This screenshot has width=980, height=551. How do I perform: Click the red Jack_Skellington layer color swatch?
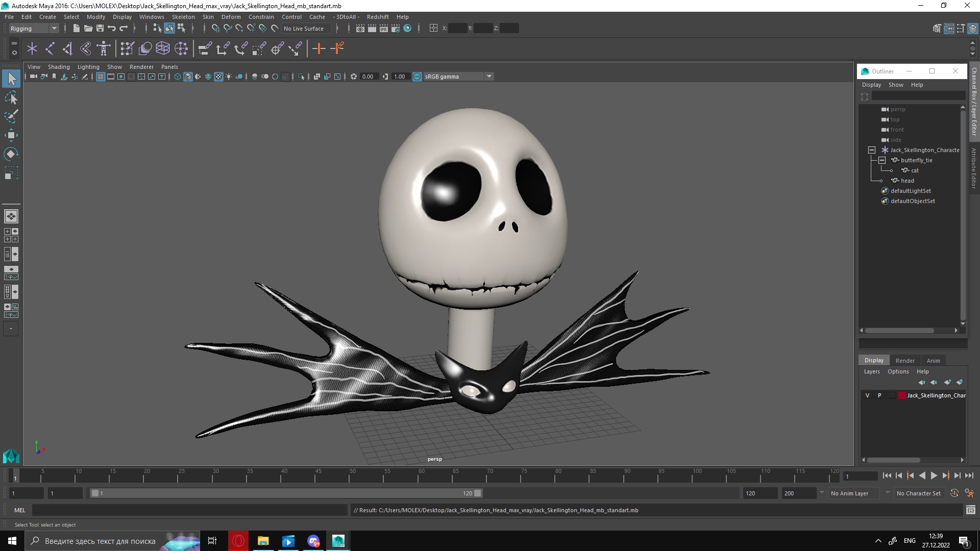pos(902,395)
